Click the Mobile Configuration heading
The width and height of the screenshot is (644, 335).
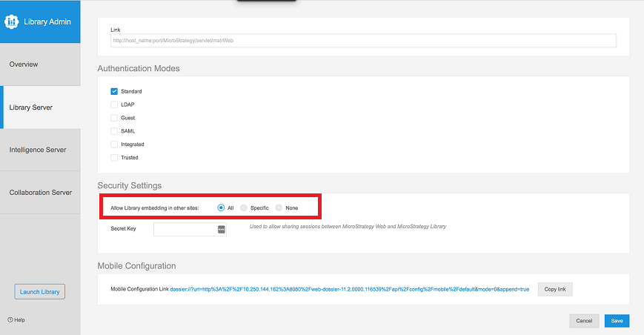click(136, 266)
